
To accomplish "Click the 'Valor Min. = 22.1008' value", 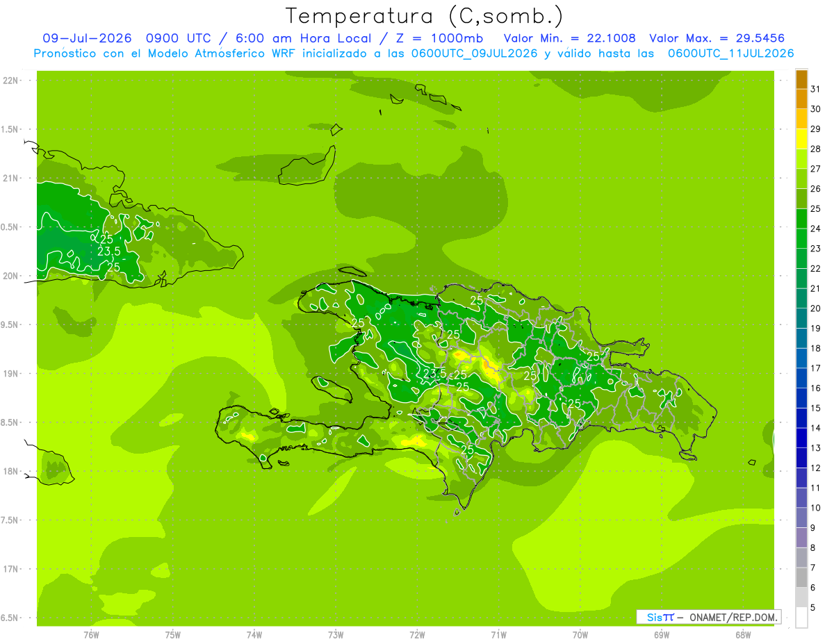I will tap(569, 38).
